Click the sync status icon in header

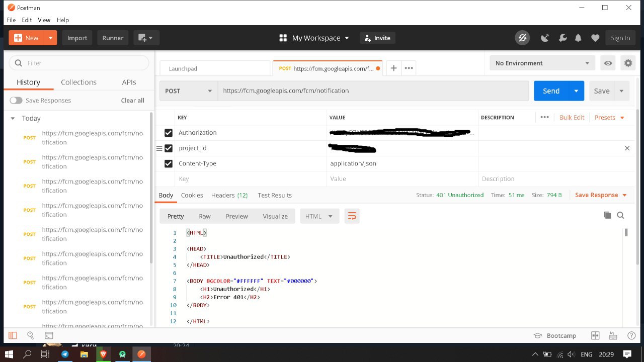(522, 38)
